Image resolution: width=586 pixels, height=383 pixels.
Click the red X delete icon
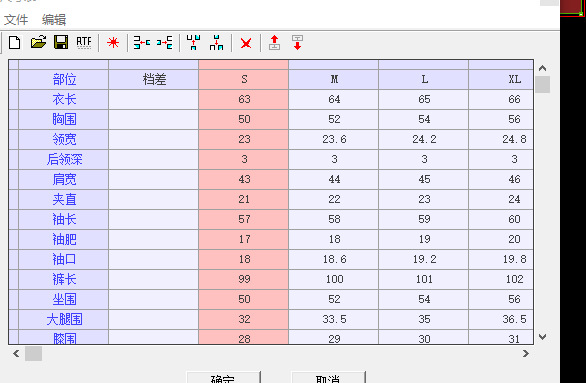[246, 43]
